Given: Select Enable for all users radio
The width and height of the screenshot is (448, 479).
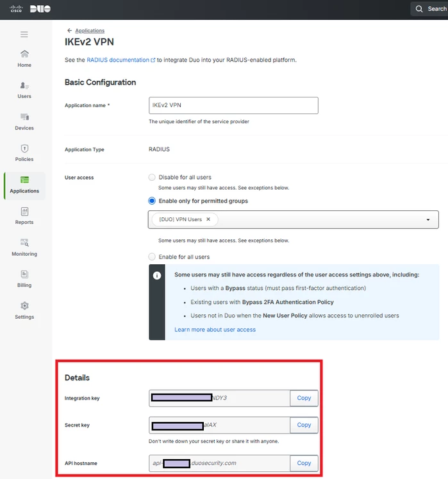Looking at the screenshot, I should pos(152,257).
